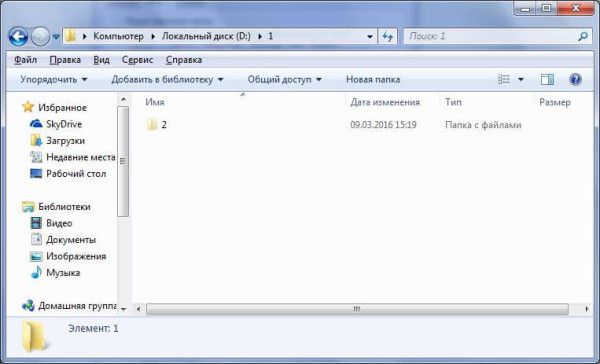The height and width of the screenshot is (364, 600).
Task: Click the Загрузки folder icon
Action: [x=36, y=140]
